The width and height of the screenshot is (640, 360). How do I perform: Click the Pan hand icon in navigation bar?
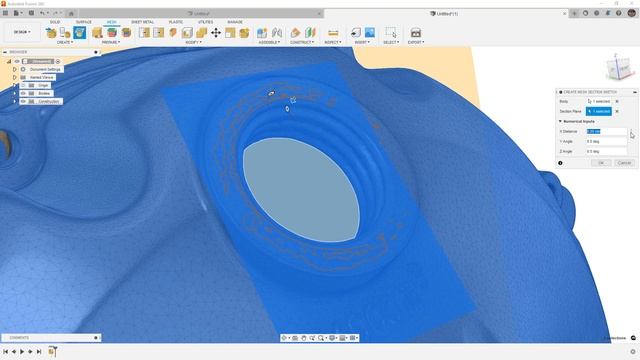point(304,338)
